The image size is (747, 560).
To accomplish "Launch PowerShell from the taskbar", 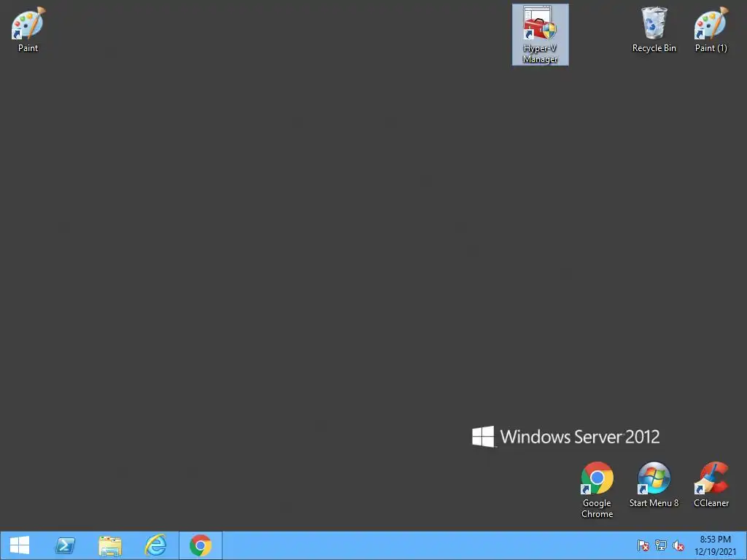I will tap(65, 545).
